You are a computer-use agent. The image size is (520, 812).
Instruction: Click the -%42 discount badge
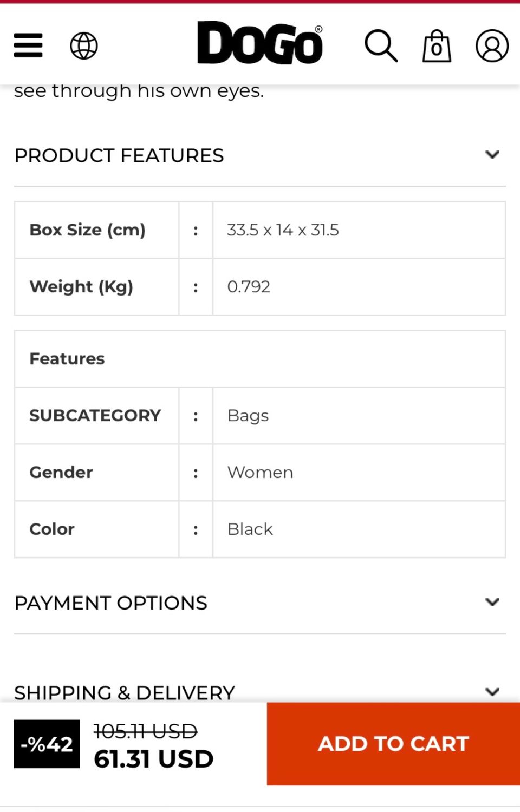coord(47,744)
